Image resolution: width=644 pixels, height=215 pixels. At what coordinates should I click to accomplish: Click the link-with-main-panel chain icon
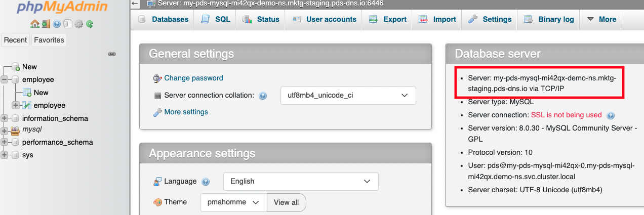pos(112,54)
